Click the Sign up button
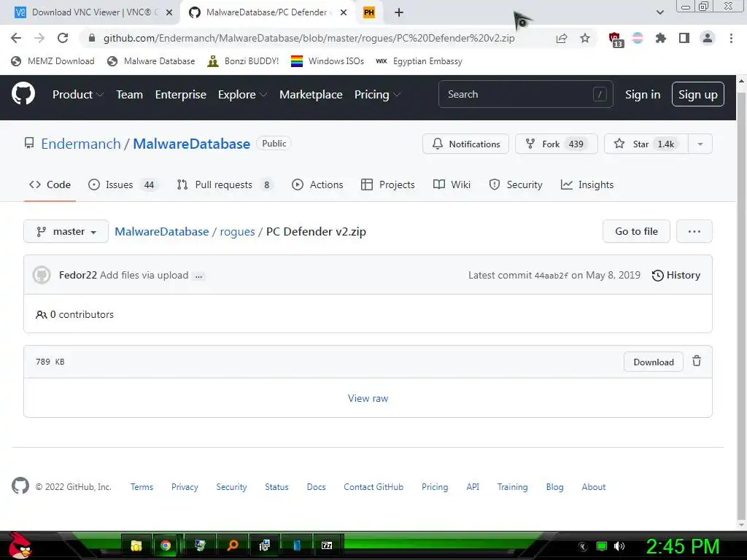Screen dimensions: 747x560 tap(698, 94)
